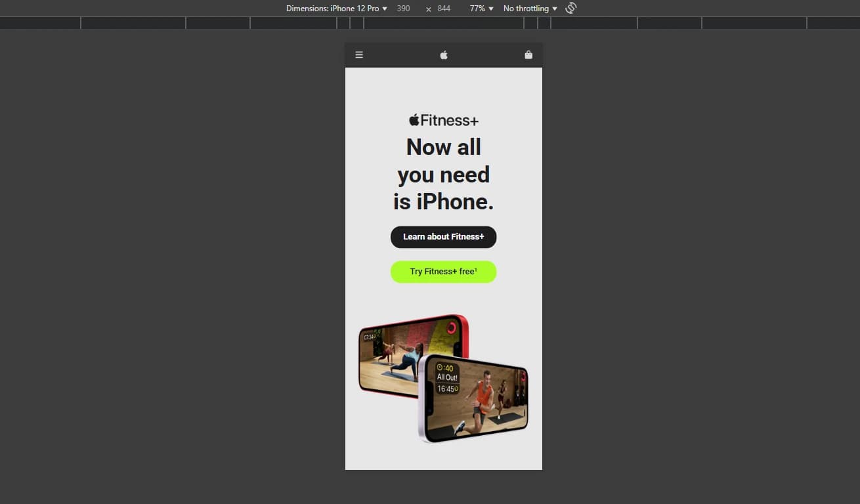Select a tab in the browser tab strip
This screenshot has height=504, width=860.
pos(131,22)
